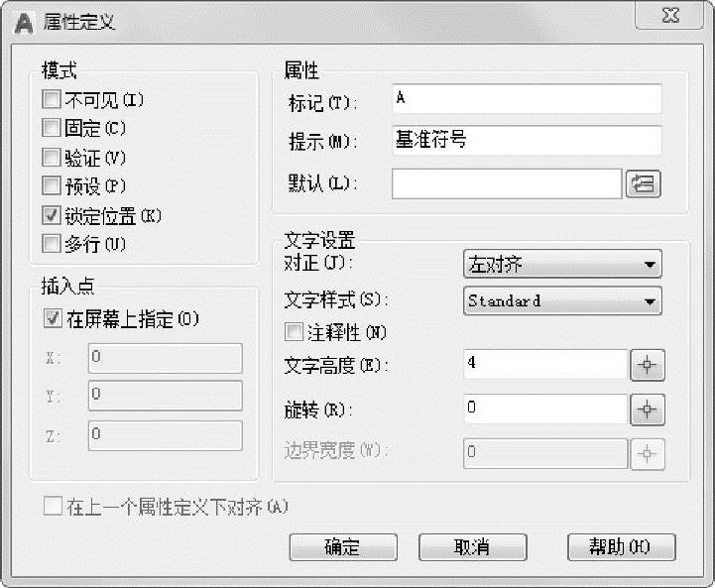Click the pick-point icon for 旋转

pyautogui.click(x=647, y=409)
